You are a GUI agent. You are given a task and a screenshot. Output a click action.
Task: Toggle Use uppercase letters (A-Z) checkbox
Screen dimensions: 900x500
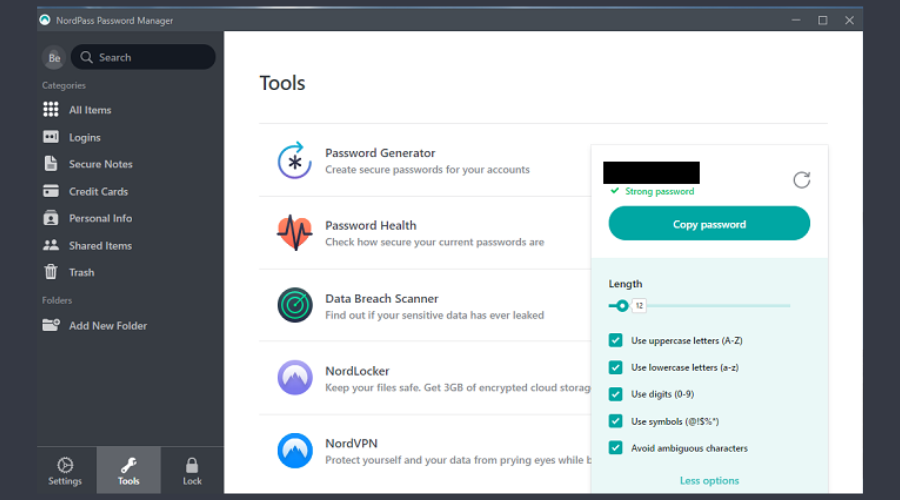pos(615,340)
